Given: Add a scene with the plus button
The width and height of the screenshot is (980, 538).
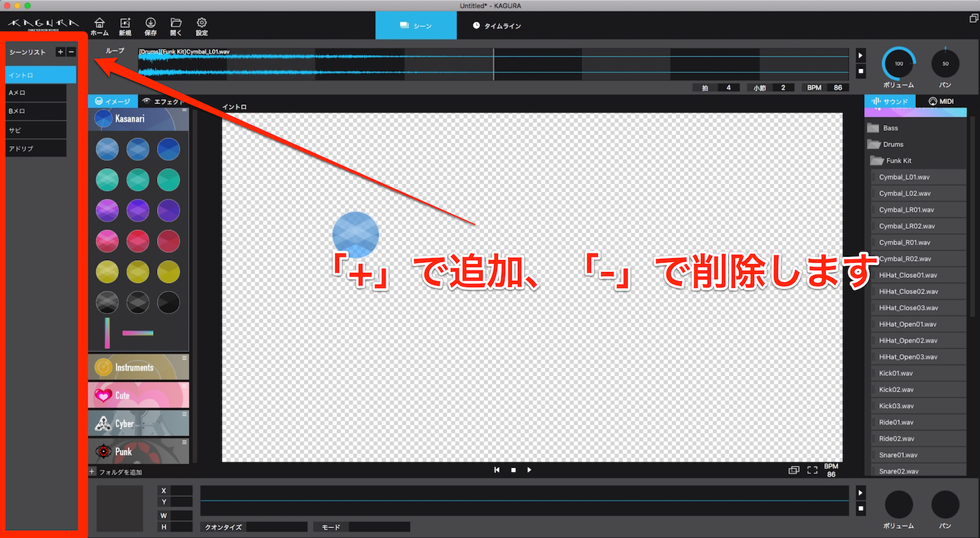Looking at the screenshot, I should 60,52.
